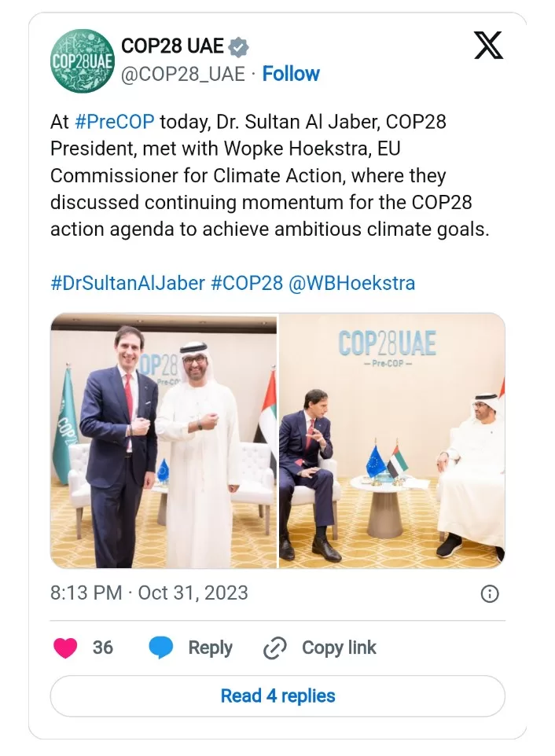Open the #PreCOP hashtag
Screen dimensions: 555x756
click(115, 122)
